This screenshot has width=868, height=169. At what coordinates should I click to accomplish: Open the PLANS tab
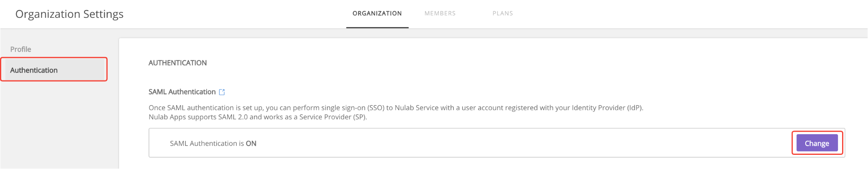click(x=503, y=13)
